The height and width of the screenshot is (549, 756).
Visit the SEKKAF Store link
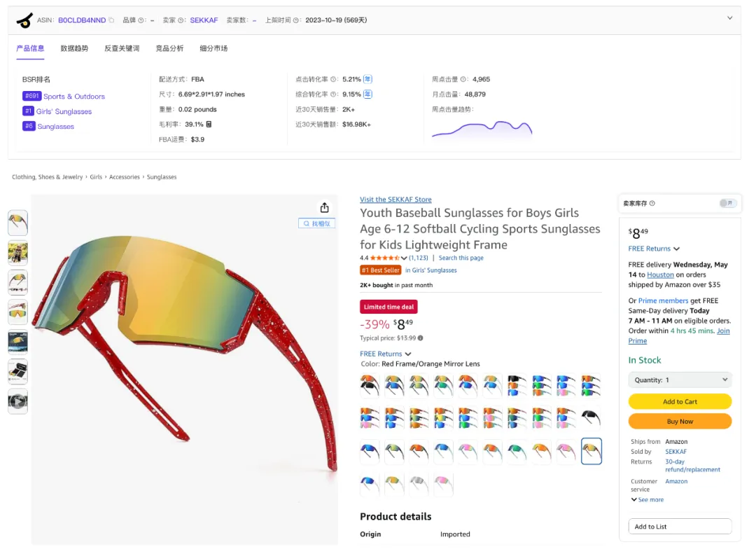pyautogui.click(x=395, y=200)
